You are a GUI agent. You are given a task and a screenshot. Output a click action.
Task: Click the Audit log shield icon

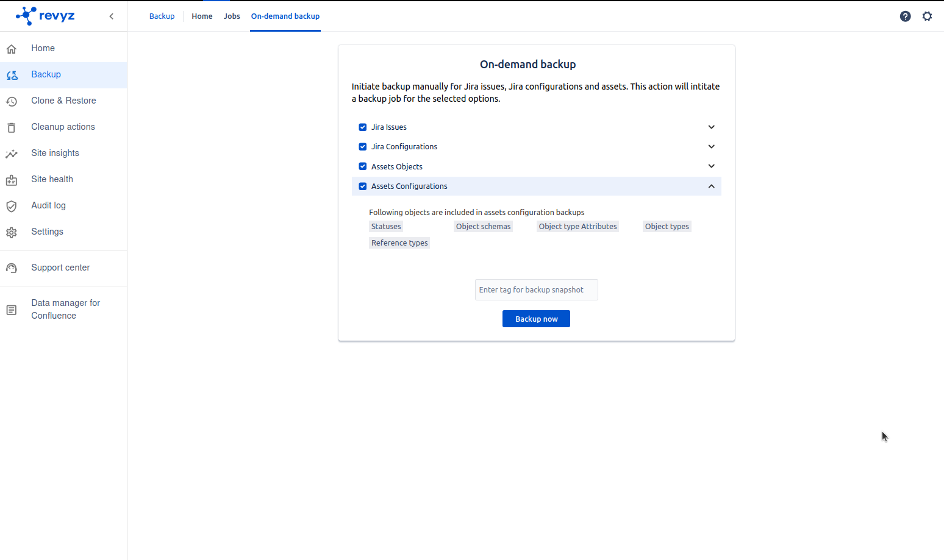click(12, 206)
